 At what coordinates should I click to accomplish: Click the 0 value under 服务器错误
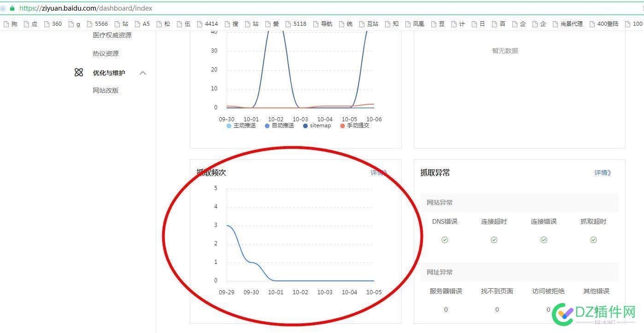pyautogui.click(x=445, y=309)
